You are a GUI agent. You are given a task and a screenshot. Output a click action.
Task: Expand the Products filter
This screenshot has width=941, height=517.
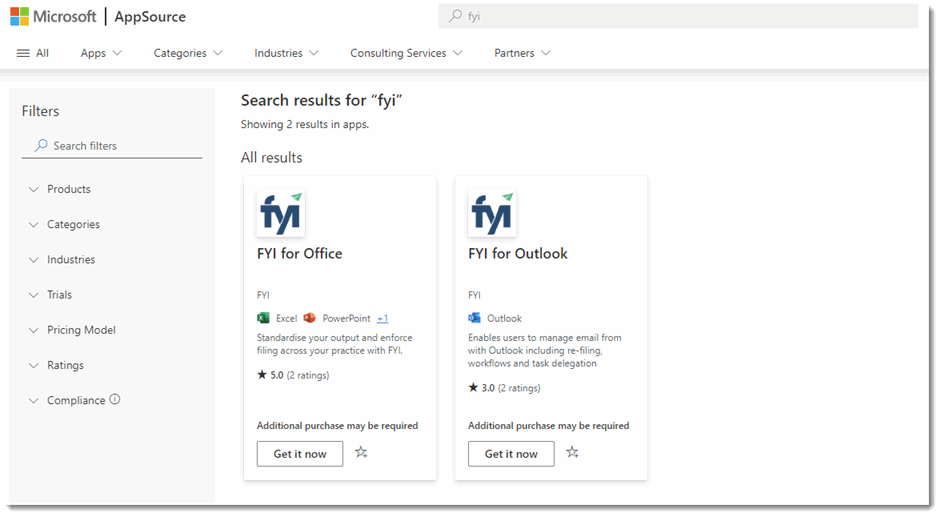[59, 189]
